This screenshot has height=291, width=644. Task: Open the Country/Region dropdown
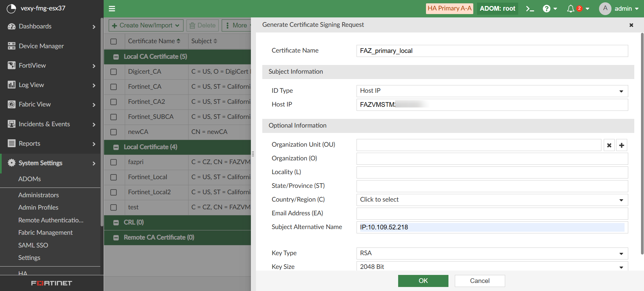pos(492,200)
